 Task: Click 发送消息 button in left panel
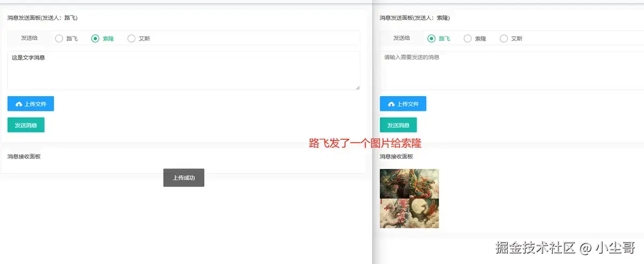click(26, 125)
